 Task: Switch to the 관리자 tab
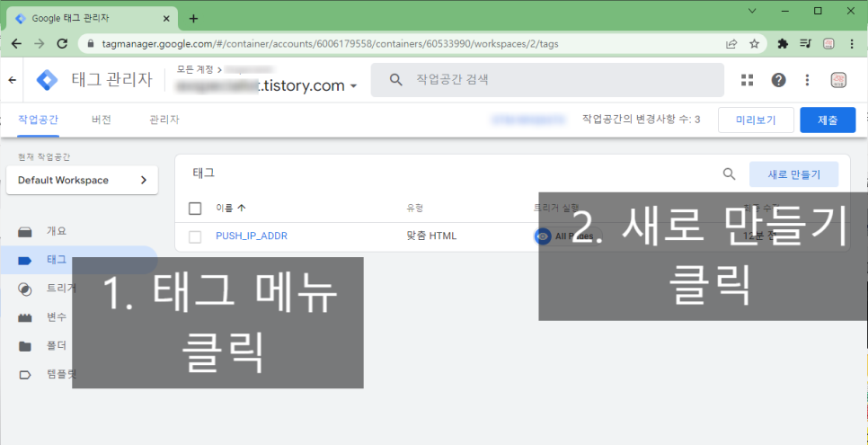tap(164, 120)
